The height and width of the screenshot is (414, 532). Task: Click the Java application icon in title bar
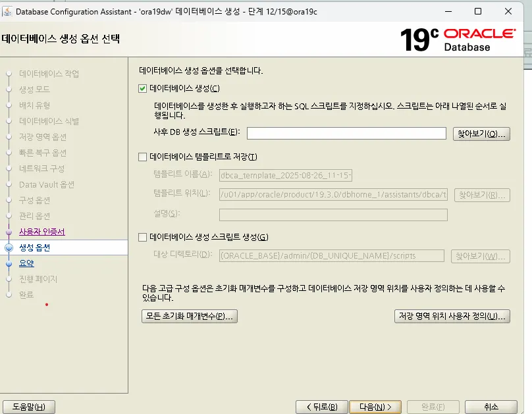click(7, 12)
